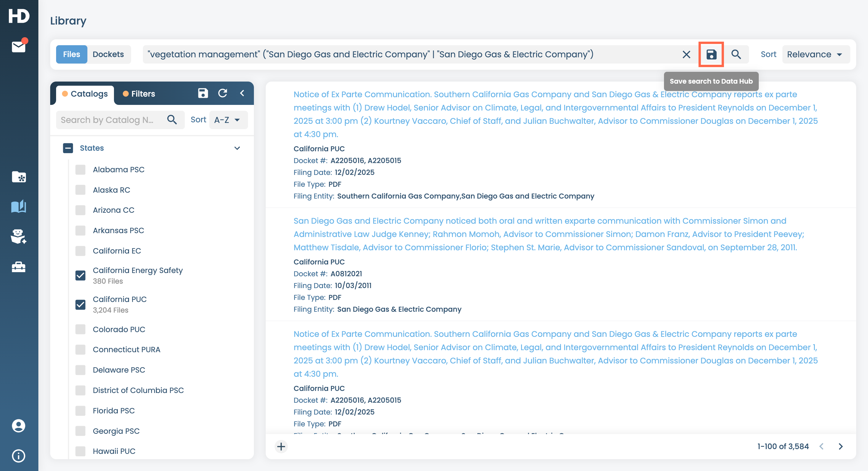Click the info icon at sidebar bottom
Image resolution: width=868 pixels, height=471 pixels.
[19, 456]
